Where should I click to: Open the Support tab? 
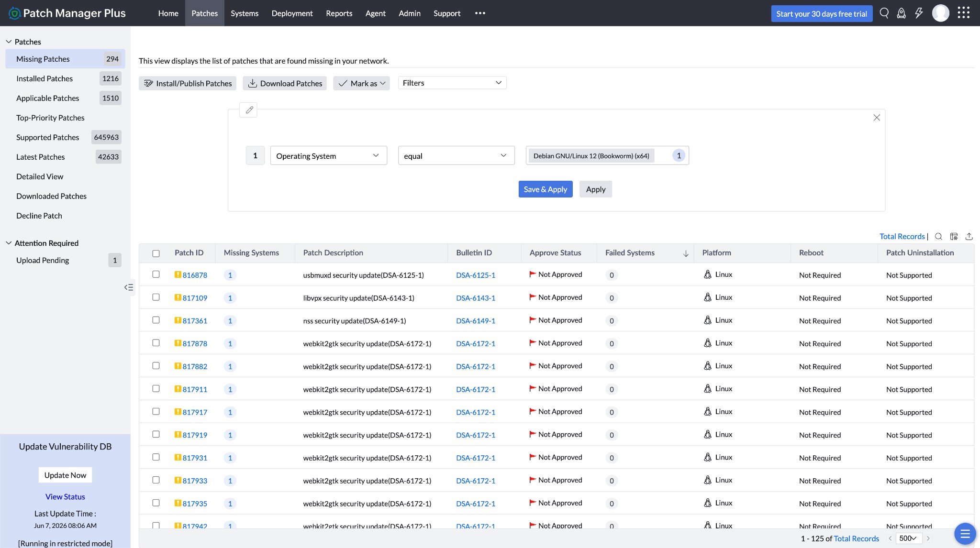(x=447, y=13)
